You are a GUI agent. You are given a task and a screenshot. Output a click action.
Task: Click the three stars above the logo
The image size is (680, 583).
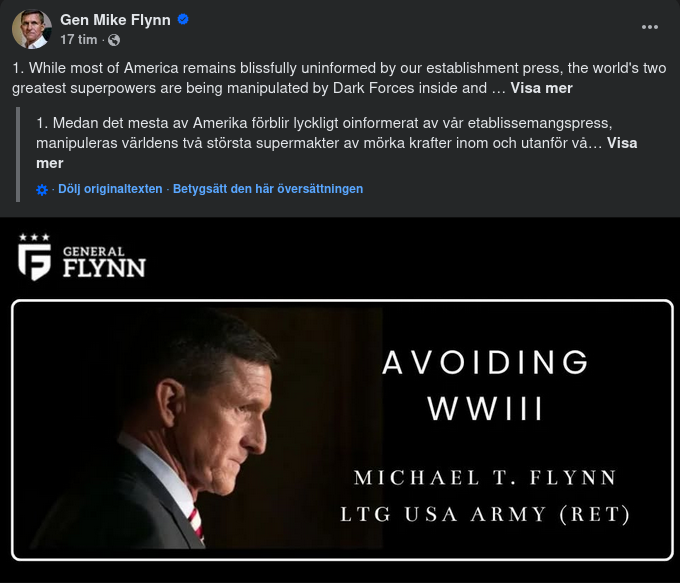[34, 237]
